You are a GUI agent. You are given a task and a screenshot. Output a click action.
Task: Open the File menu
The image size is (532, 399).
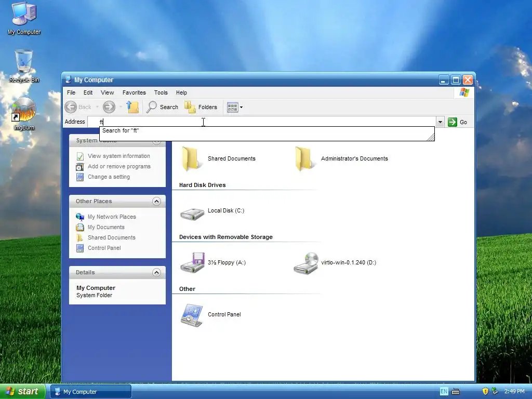click(x=71, y=92)
